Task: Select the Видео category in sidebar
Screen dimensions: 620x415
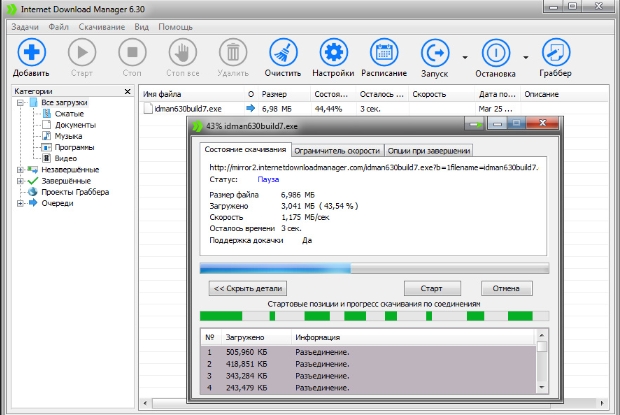Action: click(66, 158)
